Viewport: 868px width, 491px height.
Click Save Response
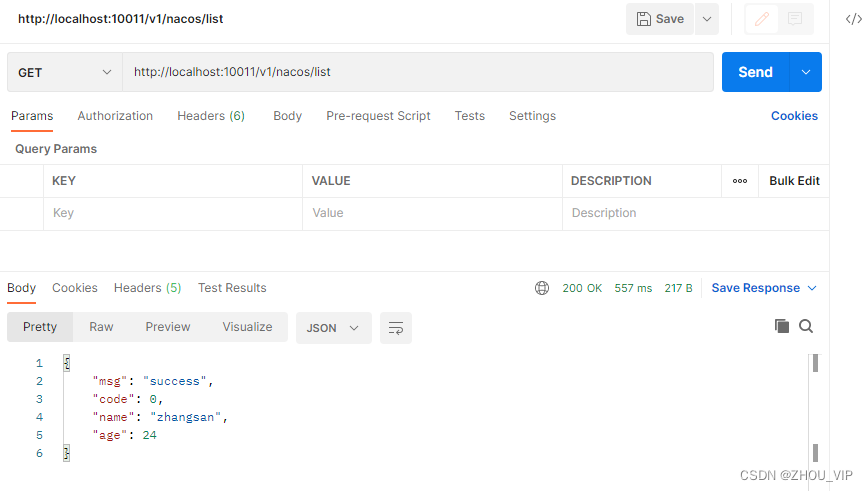pos(756,288)
